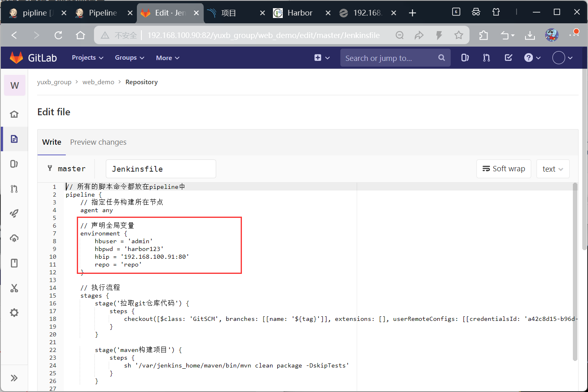
Task: Expand the sidebar with double-chevron icon
Action: [x=14, y=378]
